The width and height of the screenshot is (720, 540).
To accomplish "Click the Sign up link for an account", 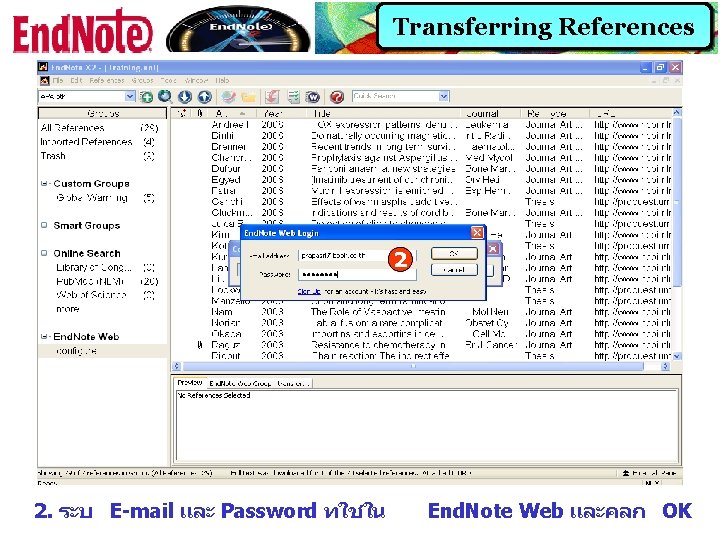I will [x=309, y=292].
